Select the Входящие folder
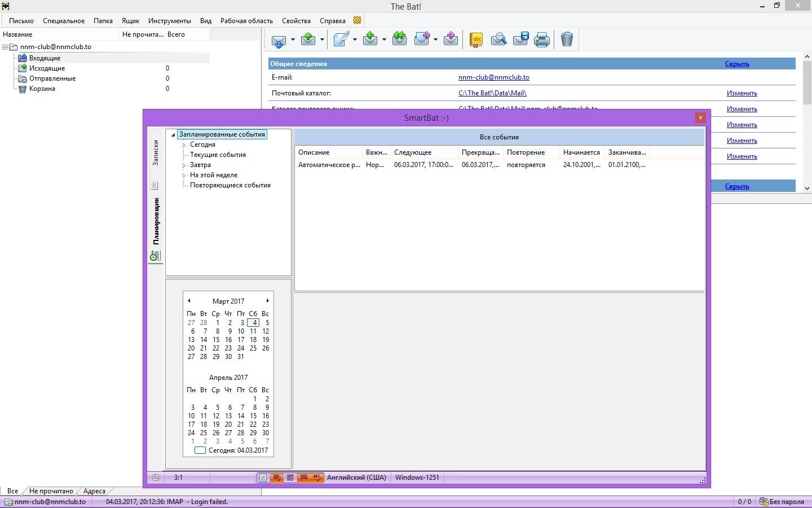The width and height of the screenshot is (812, 508). [45, 58]
